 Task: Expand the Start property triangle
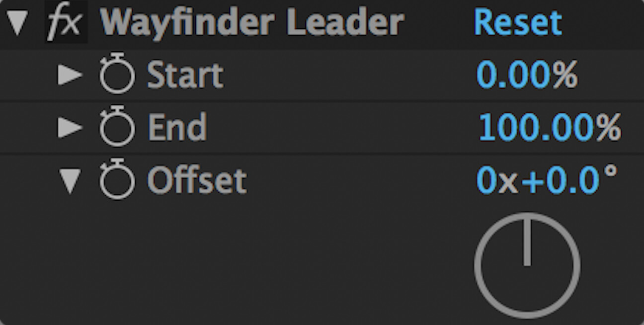70,75
